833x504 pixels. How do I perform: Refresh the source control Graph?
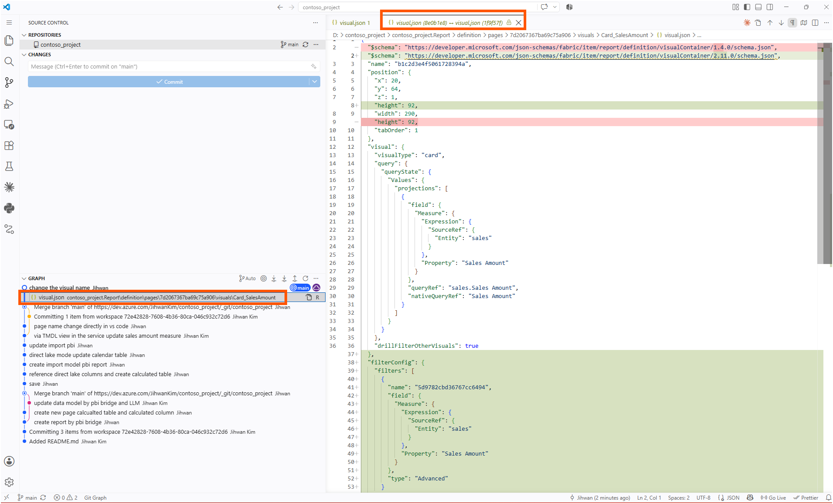[x=305, y=278]
